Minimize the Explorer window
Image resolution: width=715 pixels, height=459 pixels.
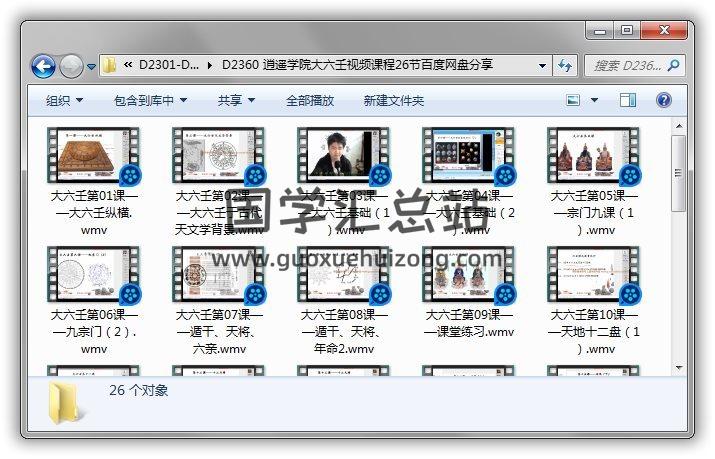coord(600,31)
